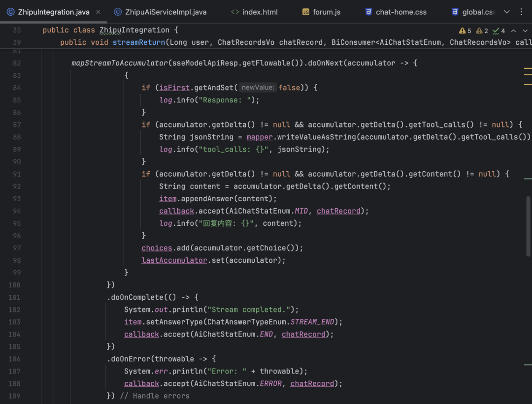Image resolution: width=532 pixels, height=404 pixels.
Task: Open chat-home.css tab
Action: pos(401,12)
